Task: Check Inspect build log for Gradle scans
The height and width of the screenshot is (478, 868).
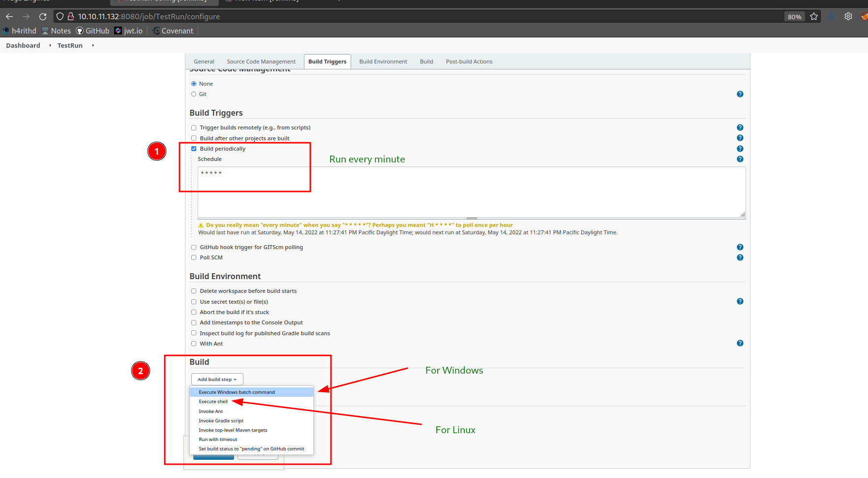Action: (x=194, y=333)
